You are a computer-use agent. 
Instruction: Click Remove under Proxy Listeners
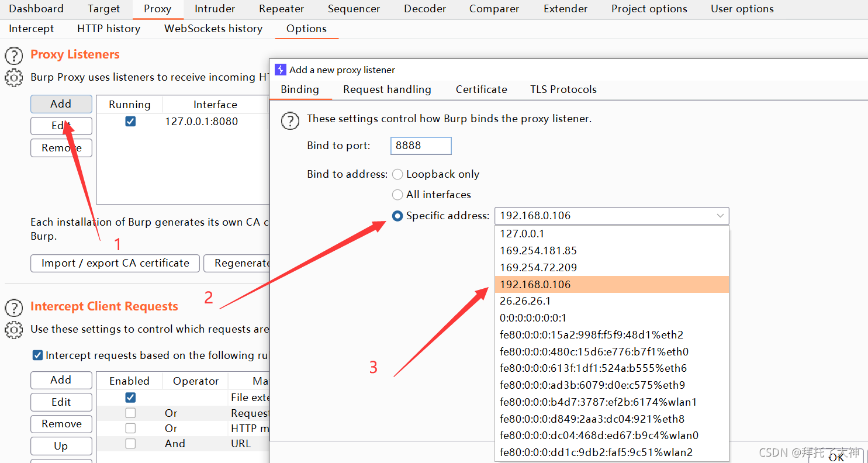[61, 148]
